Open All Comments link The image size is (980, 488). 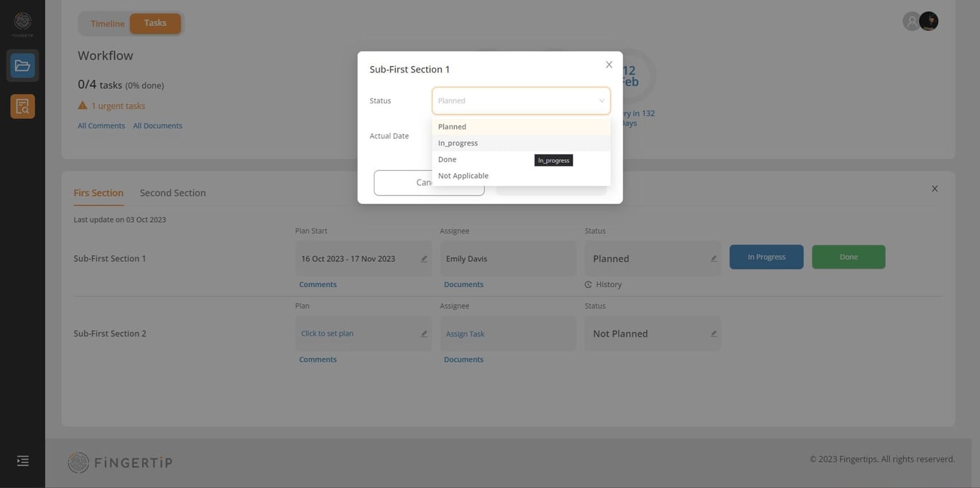click(101, 126)
